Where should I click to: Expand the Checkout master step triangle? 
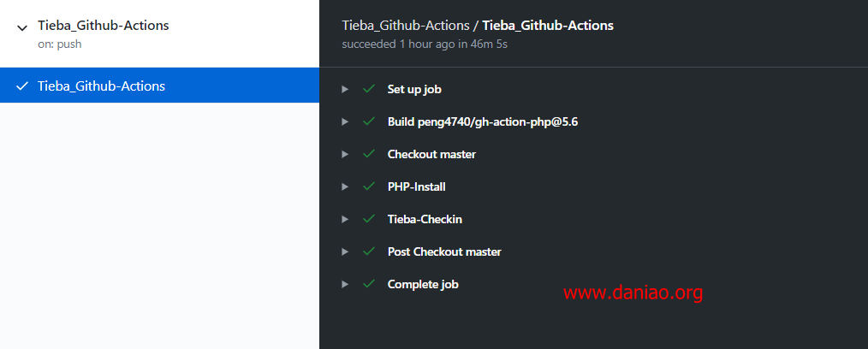click(x=345, y=154)
